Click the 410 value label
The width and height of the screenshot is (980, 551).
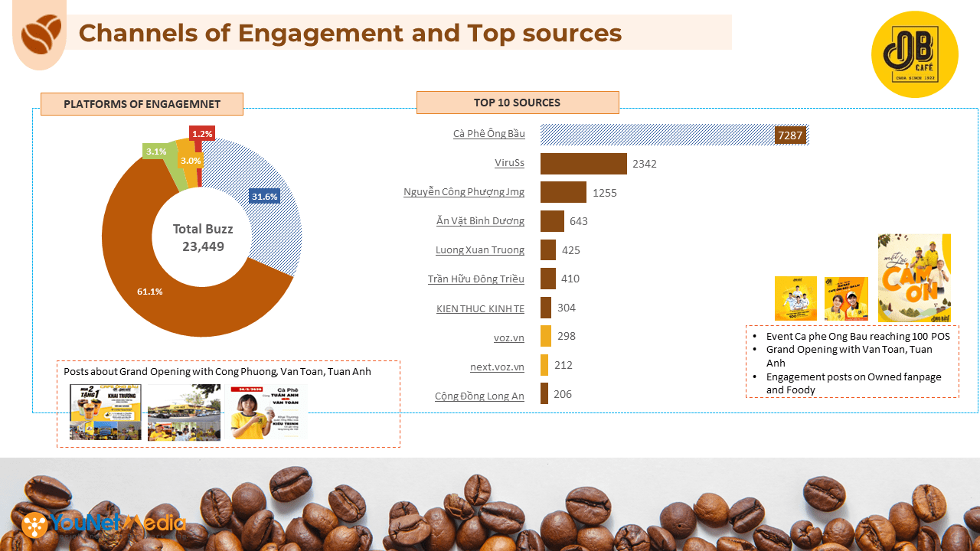point(570,279)
